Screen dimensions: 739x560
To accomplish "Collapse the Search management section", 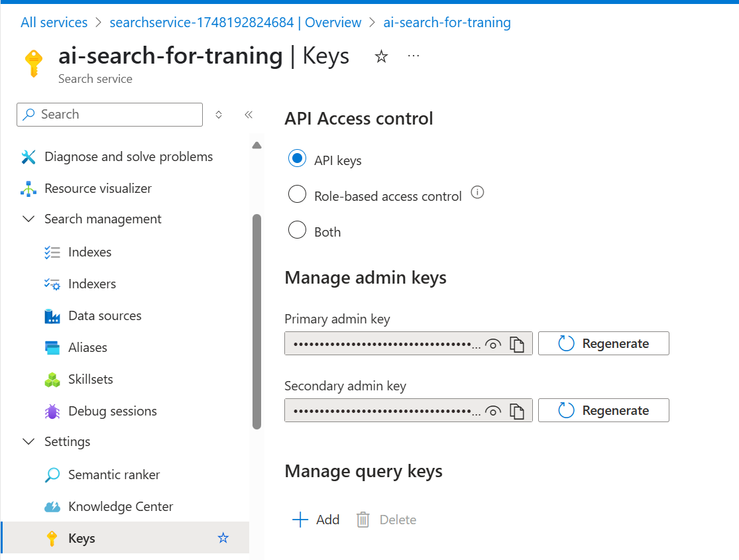I will pos(28,219).
